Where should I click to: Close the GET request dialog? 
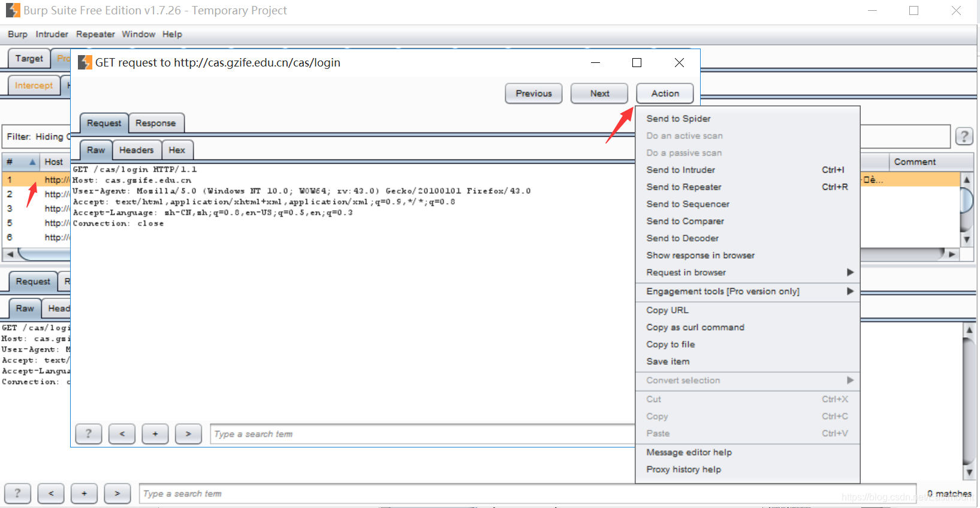click(x=679, y=62)
